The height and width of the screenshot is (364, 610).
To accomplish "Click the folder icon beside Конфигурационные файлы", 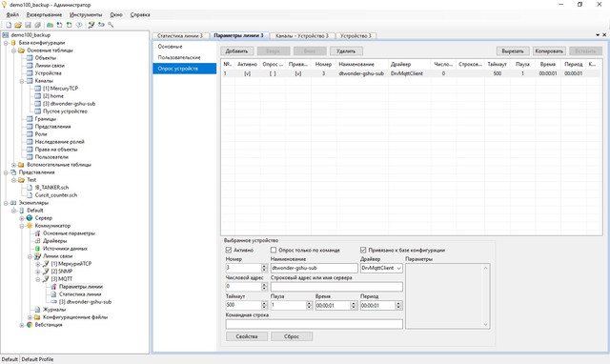I will pyautogui.click(x=38, y=317).
